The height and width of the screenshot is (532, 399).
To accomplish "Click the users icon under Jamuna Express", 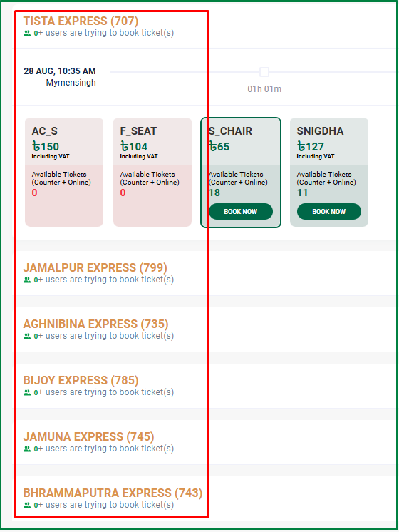I will pos(27,449).
